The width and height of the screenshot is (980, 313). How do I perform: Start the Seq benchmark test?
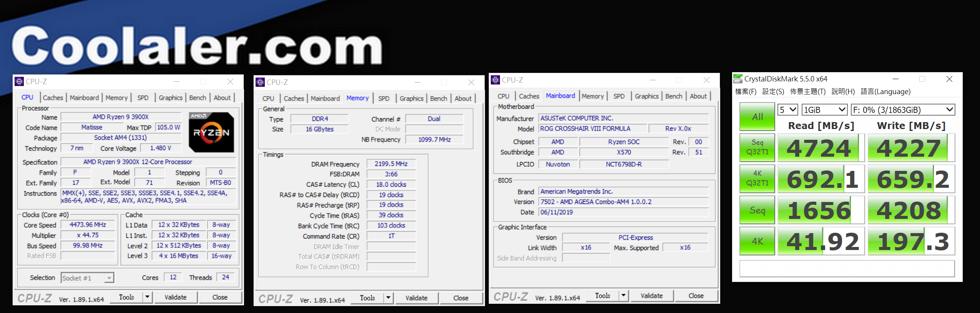tap(757, 210)
